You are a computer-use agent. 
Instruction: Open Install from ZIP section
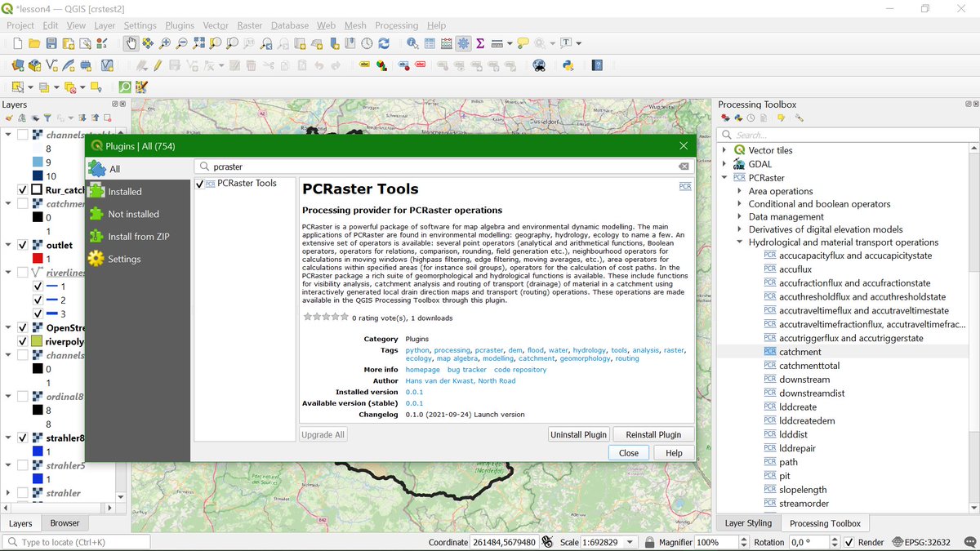point(138,237)
